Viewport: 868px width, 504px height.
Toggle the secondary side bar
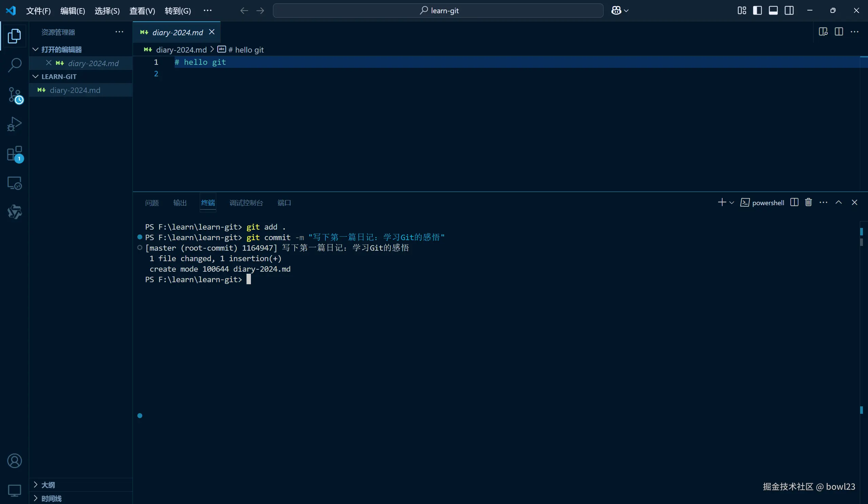pos(789,11)
